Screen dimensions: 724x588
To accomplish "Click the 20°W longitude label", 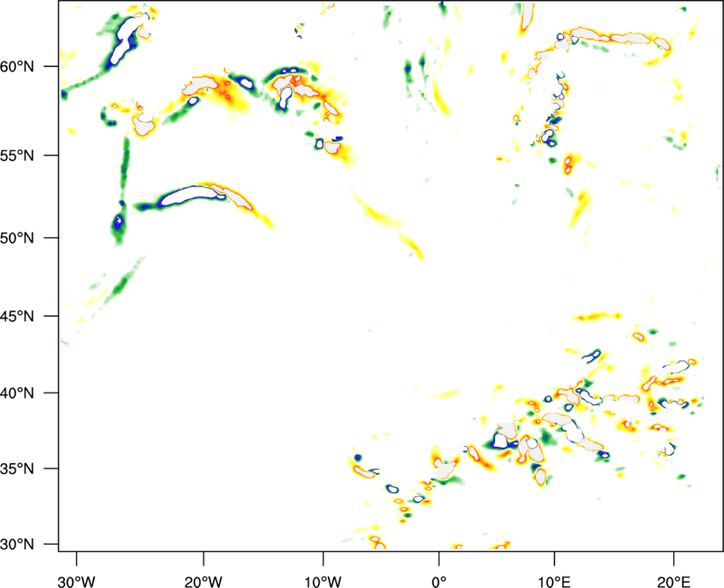I will pyautogui.click(x=204, y=582).
